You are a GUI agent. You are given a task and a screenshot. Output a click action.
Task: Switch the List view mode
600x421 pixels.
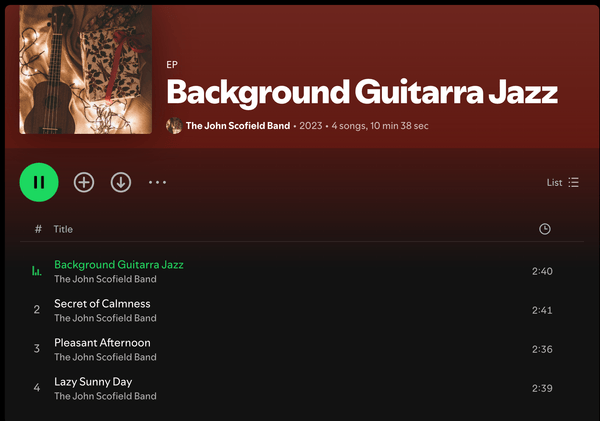[x=562, y=182]
